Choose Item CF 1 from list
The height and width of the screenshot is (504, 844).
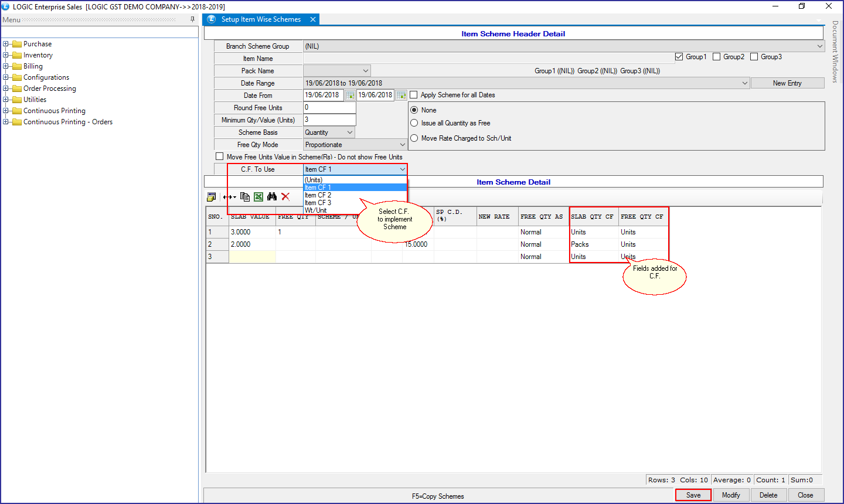pos(355,188)
